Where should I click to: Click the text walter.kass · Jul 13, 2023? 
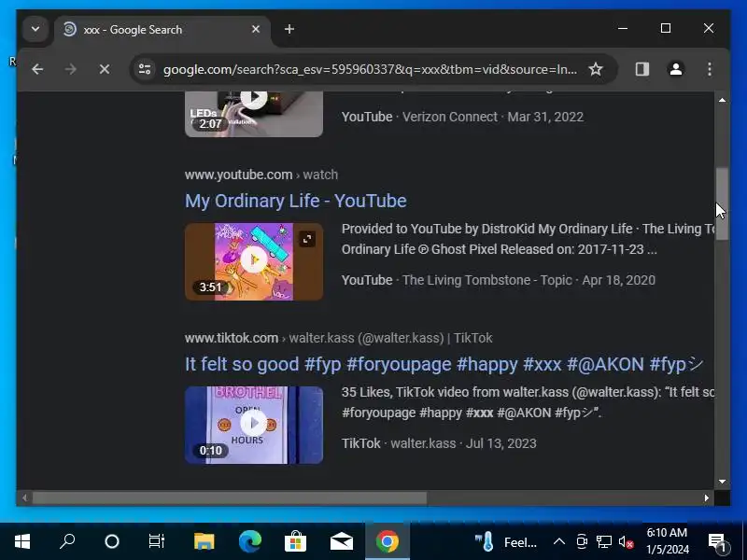(x=463, y=443)
